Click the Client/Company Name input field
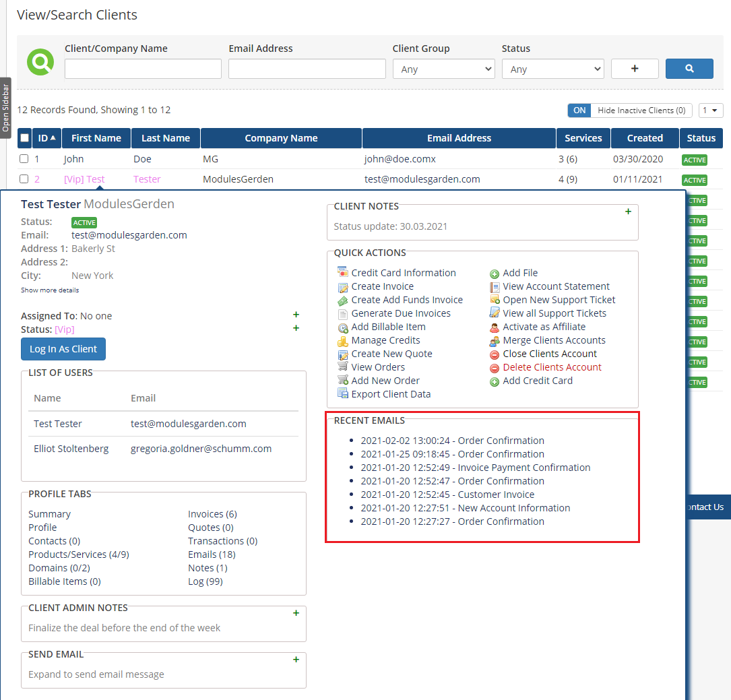Image resolution: width=731 pixels, height=700 pixels. 143,69
